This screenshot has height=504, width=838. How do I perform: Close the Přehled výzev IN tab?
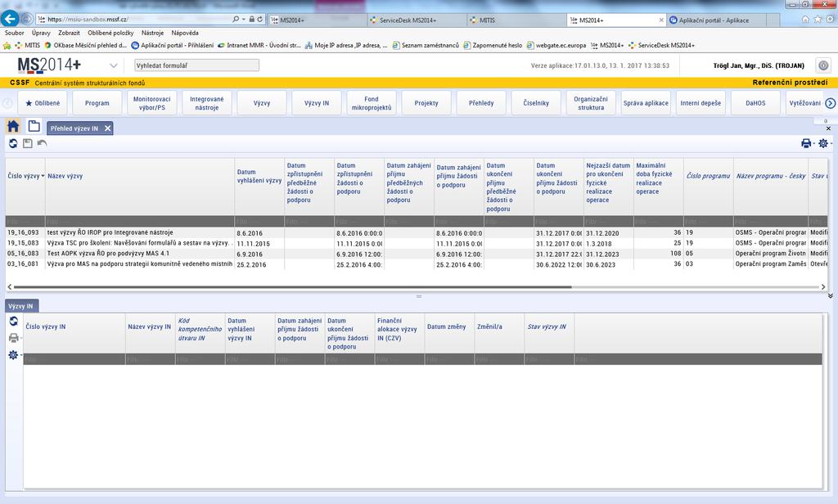click(x=107, y=128)
